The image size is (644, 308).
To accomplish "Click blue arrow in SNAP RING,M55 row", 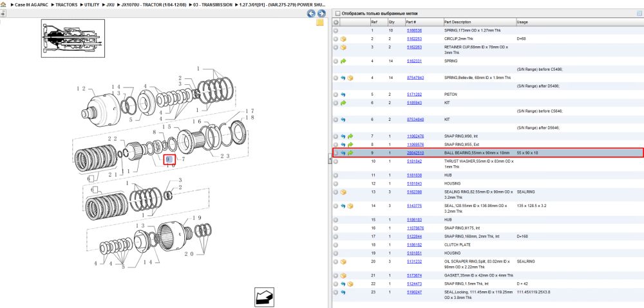I will (x=343, y=145).
